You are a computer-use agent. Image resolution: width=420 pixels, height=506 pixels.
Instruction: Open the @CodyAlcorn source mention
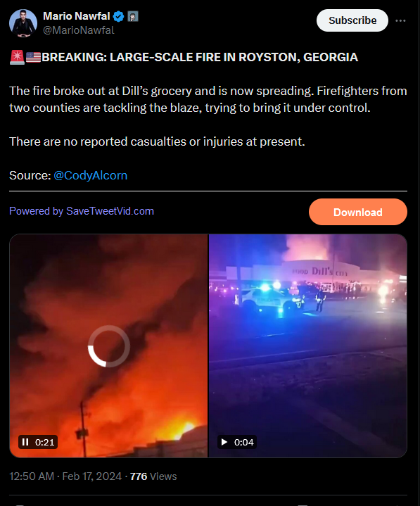click(x=90, y=175)
